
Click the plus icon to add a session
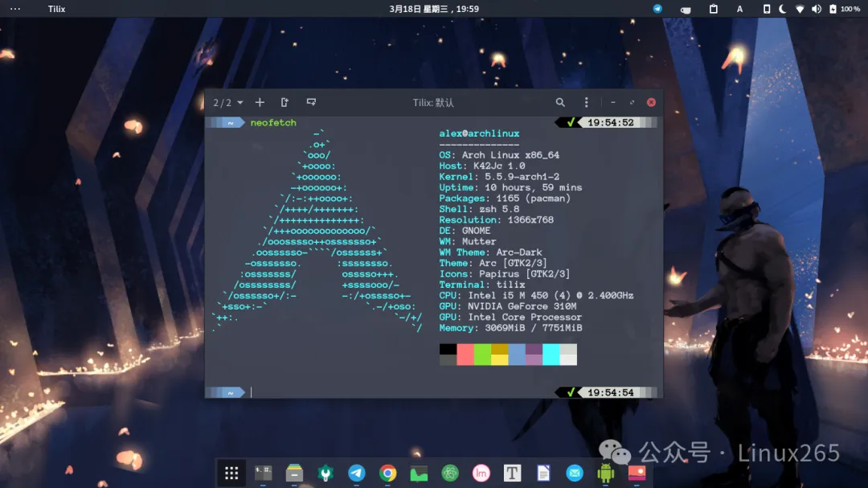click(260, 102)
